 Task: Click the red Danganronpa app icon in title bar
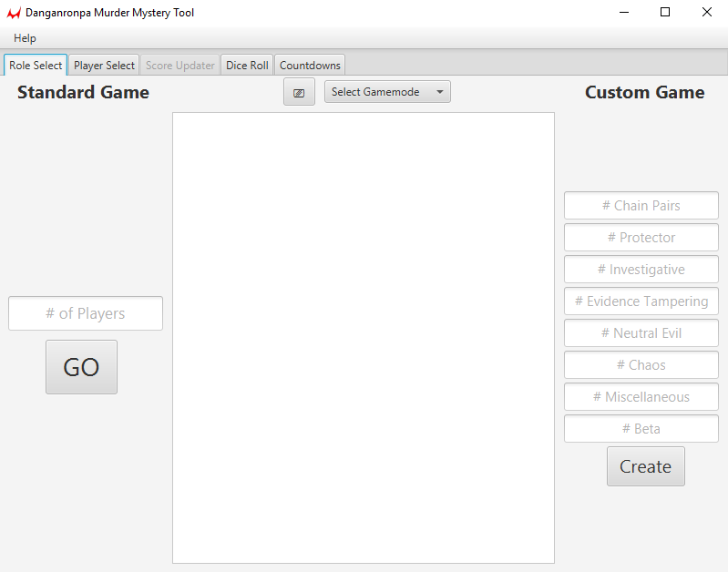[14, 13]
